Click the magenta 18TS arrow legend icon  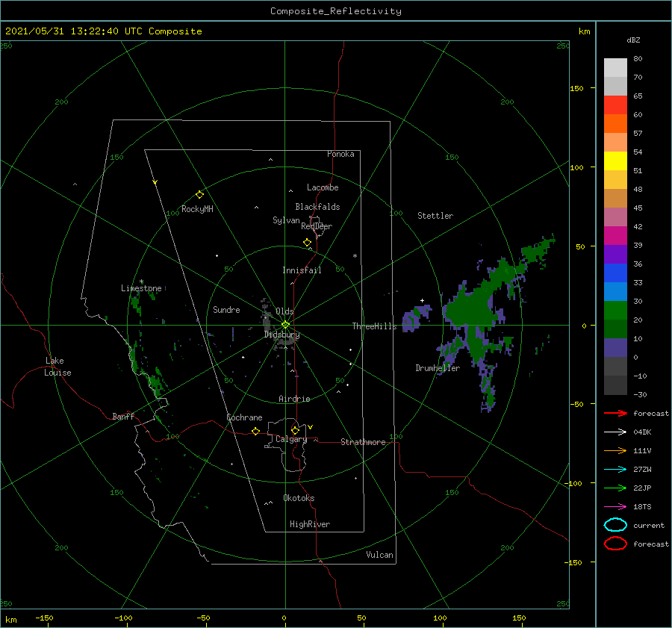[x=615, y=507]
